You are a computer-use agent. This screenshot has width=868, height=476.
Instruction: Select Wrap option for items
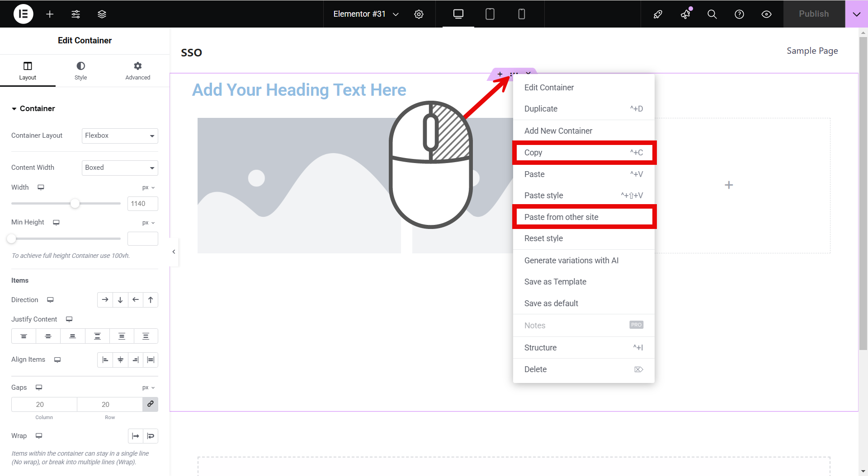(x=151, y=436)
